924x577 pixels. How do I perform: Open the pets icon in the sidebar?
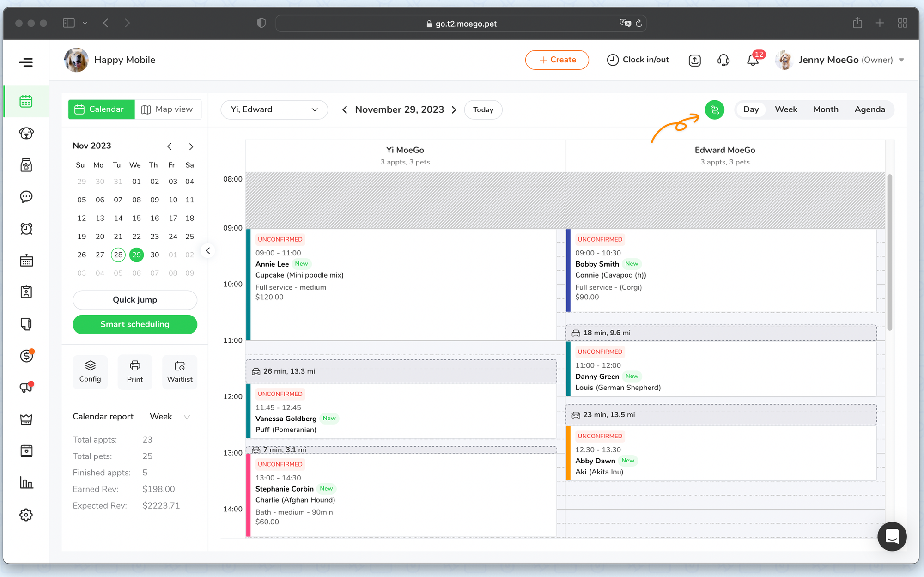[26, 133]
